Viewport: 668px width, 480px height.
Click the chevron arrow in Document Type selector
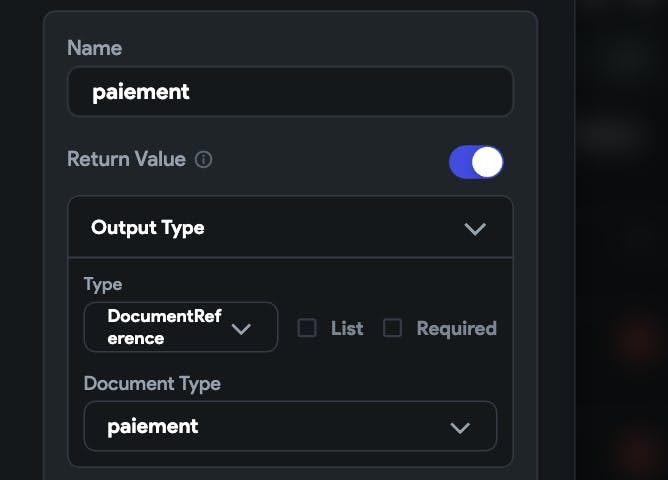coord(460,428)
